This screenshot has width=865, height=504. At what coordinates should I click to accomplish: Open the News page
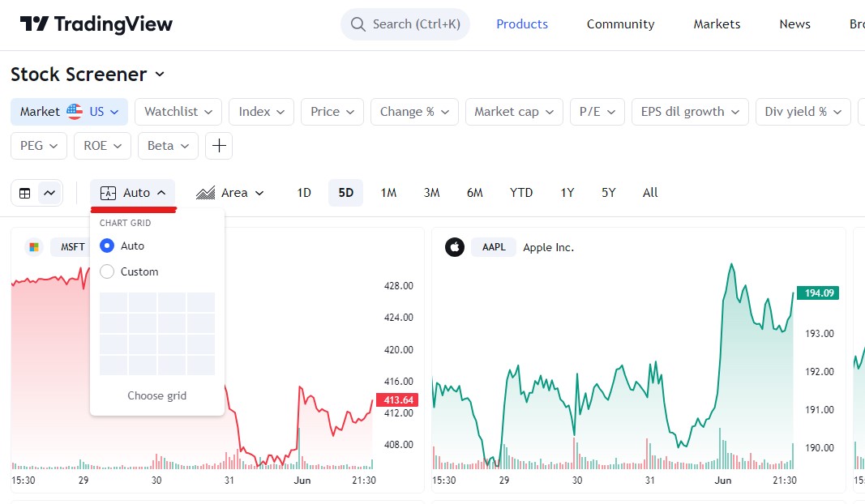(794, 24)
